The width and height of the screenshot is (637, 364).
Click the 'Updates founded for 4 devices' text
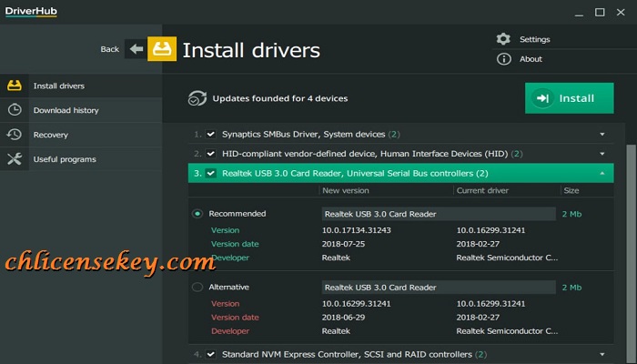click(x=280, y=98)
